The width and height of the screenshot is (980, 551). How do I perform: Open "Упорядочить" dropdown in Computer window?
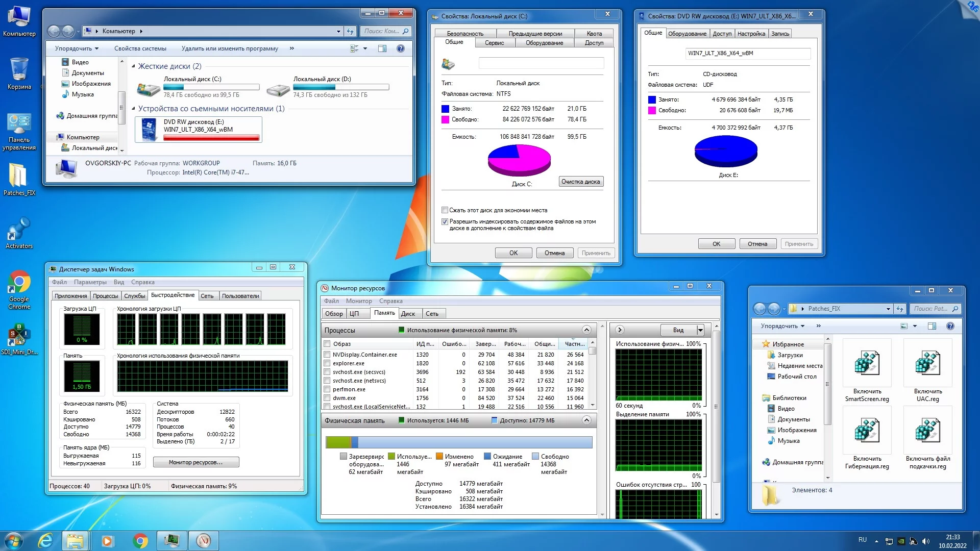pos(77,48)
